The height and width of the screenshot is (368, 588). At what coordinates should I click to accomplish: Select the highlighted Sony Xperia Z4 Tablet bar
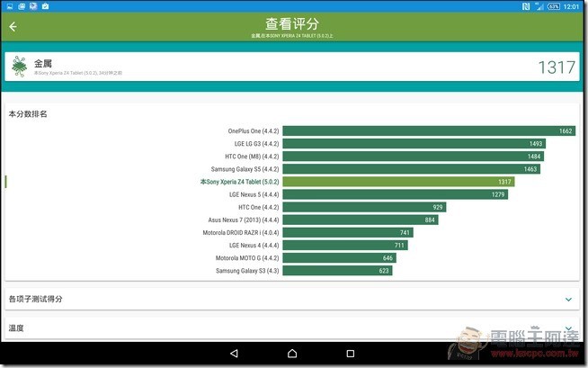coord(398,182)
